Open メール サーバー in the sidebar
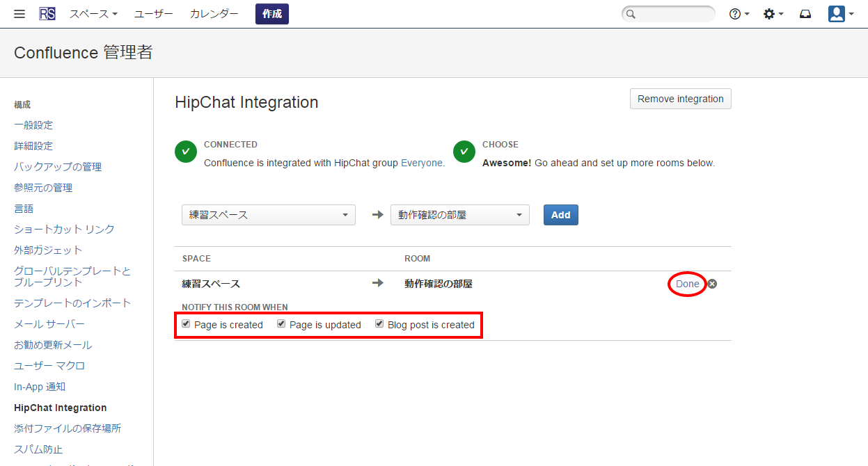The image size is (868, 466). [x=49, y=324]
